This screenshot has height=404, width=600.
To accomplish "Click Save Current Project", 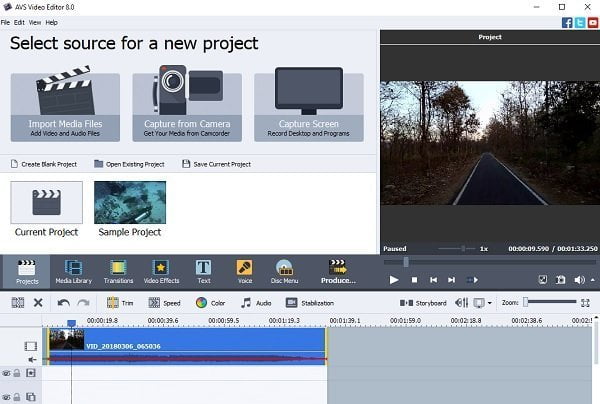I will click(217, 164).
